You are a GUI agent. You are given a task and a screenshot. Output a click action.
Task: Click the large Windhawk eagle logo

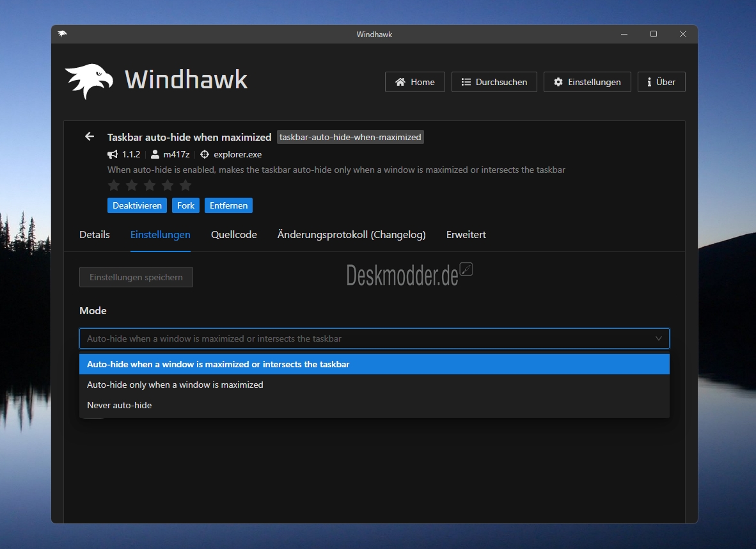tap(89, 81)
